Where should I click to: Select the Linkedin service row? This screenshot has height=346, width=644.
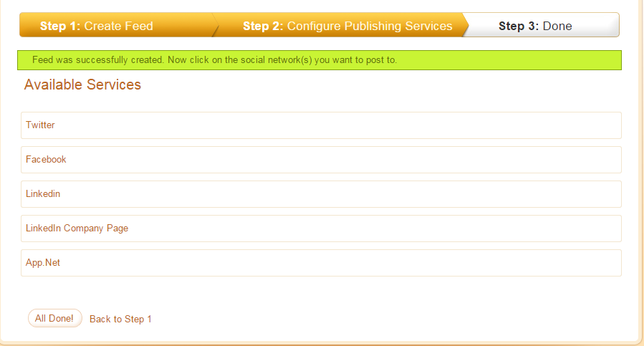tap(321, 194)
